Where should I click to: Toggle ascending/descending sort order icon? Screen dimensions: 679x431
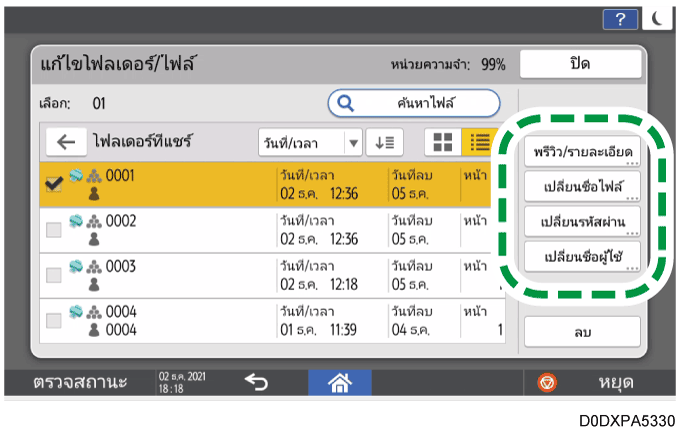(384, 142)
